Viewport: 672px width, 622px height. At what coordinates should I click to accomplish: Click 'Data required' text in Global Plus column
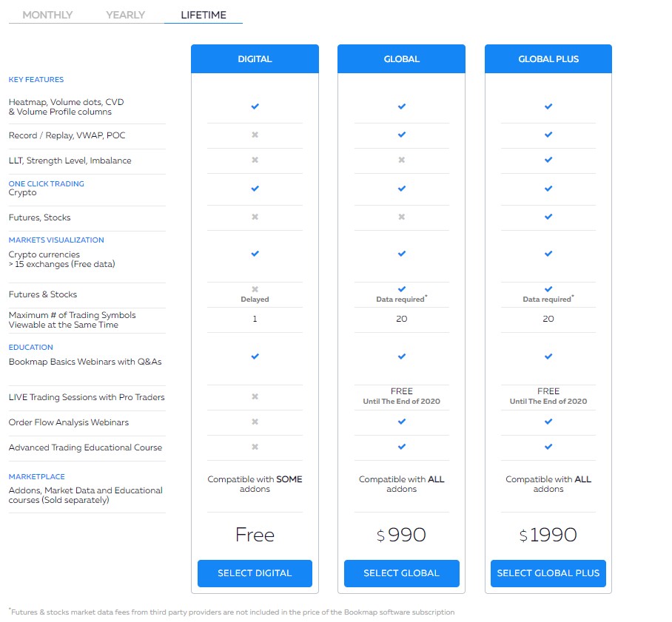pyautogui.click(x=547, y=300)
